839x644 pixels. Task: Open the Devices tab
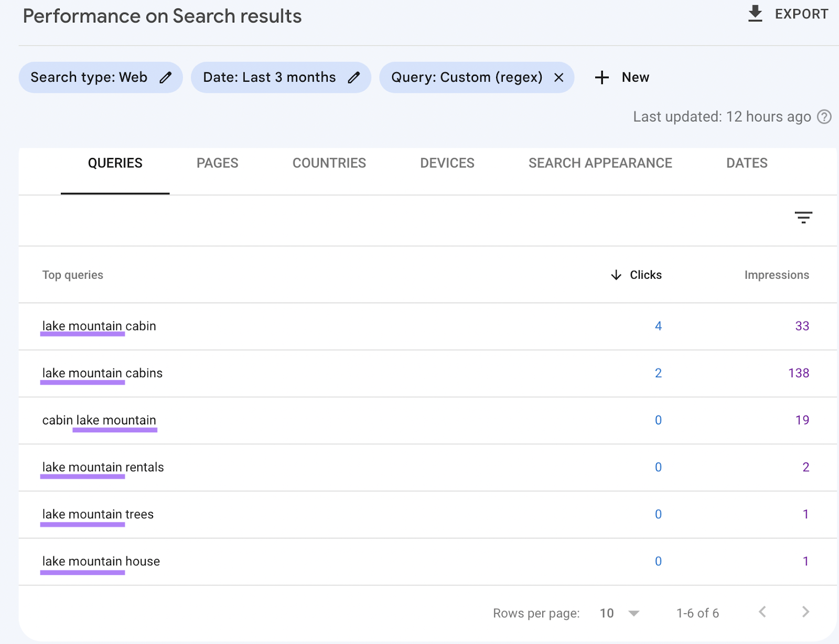coord(447,163)
